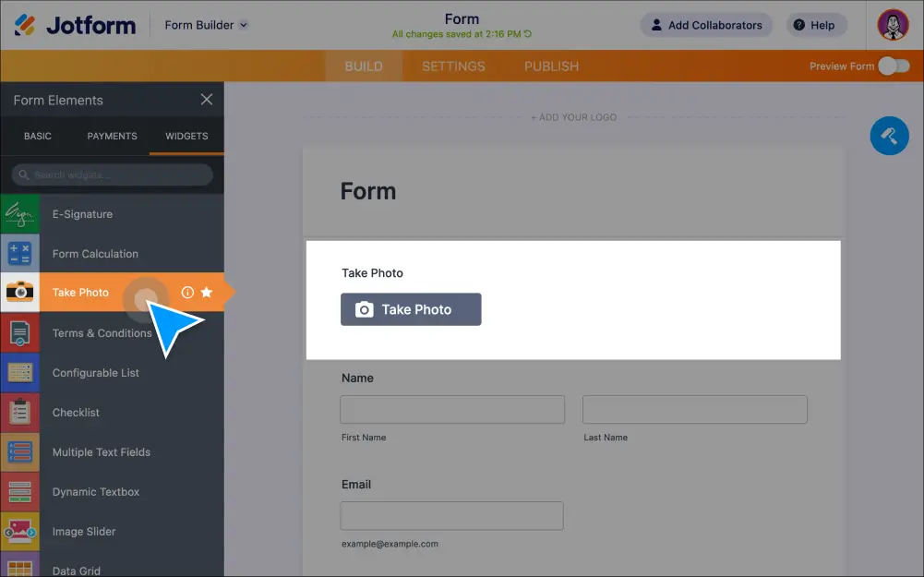924x577 pixels.
Task: Click the Help button
Action: [x=816, y=25]
